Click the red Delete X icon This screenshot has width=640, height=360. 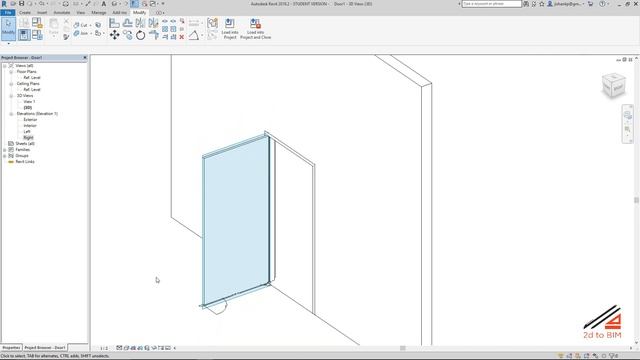pos(182,37)
